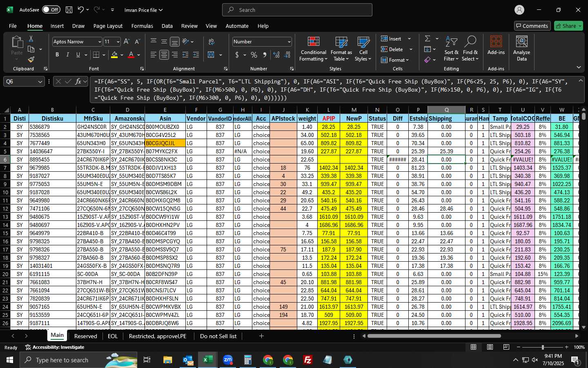Toggle the AutoSave switch
This screenshot has height=368, width=588.
(51, 10)
